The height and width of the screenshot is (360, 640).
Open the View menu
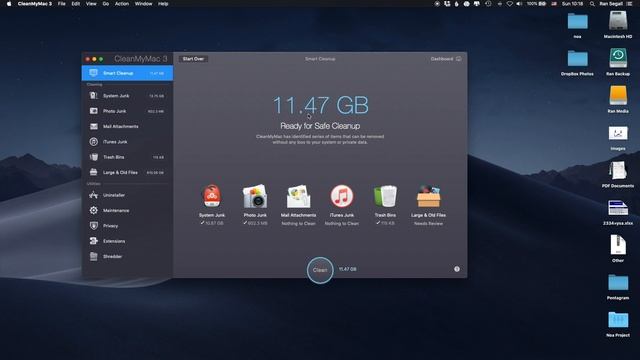(x=91, y=4)
